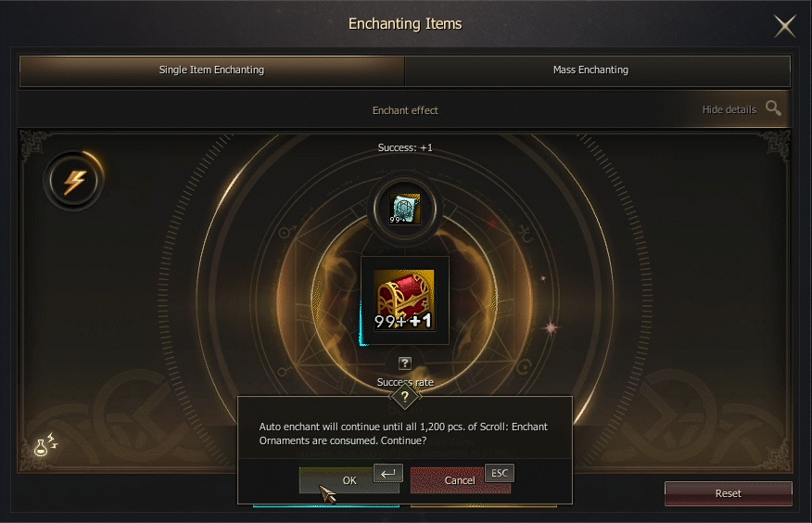Viewport: 812px width, 523px height.
Task: Cancel the auto enchant prompt
Action: pos(461,480)
